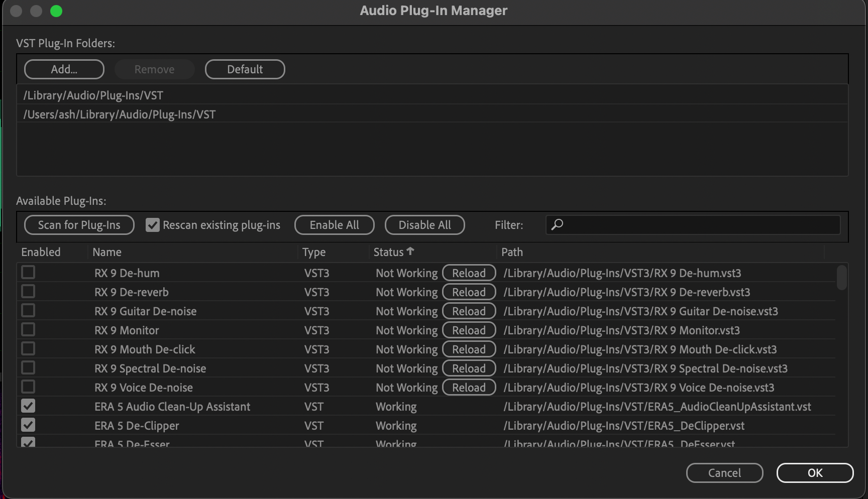Click the Remove folder button
The width and height of the screenshot is (868, 499).
(x=155, y=69)
